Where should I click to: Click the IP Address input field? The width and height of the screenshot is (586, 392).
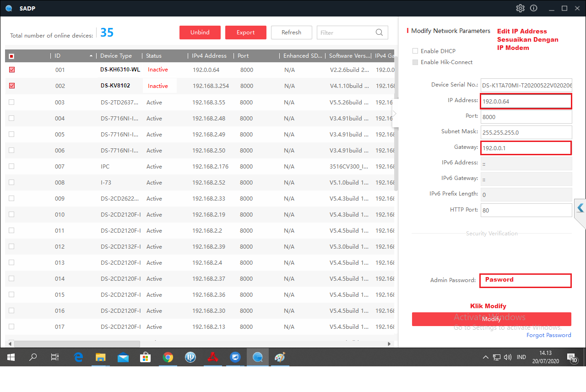point(526,101)
